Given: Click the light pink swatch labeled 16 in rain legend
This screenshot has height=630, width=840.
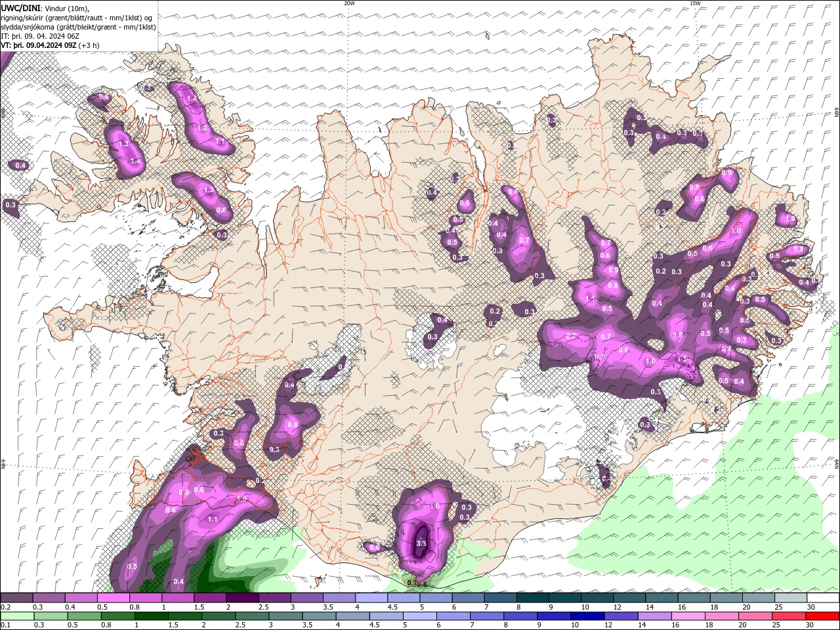Looking at the screenshot, I should pyautogui.click(x=688, y=616).
